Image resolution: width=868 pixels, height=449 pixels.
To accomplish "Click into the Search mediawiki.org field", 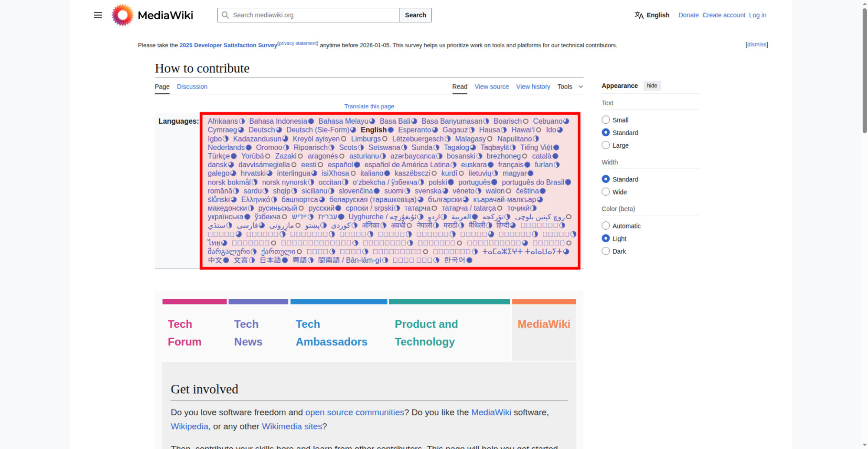I will (x=312, y=15).
